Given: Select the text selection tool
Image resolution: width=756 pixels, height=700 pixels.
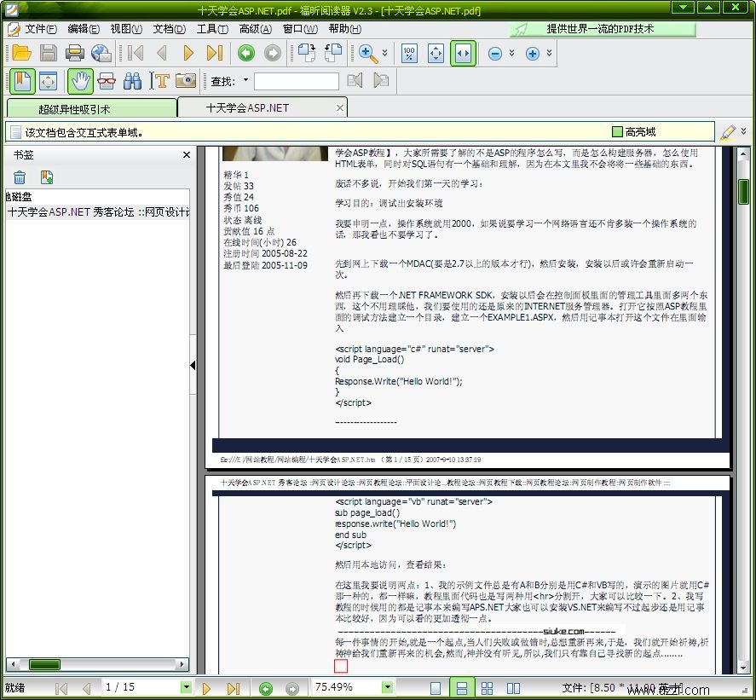Looking at the screenshot, I should point(159,81).
